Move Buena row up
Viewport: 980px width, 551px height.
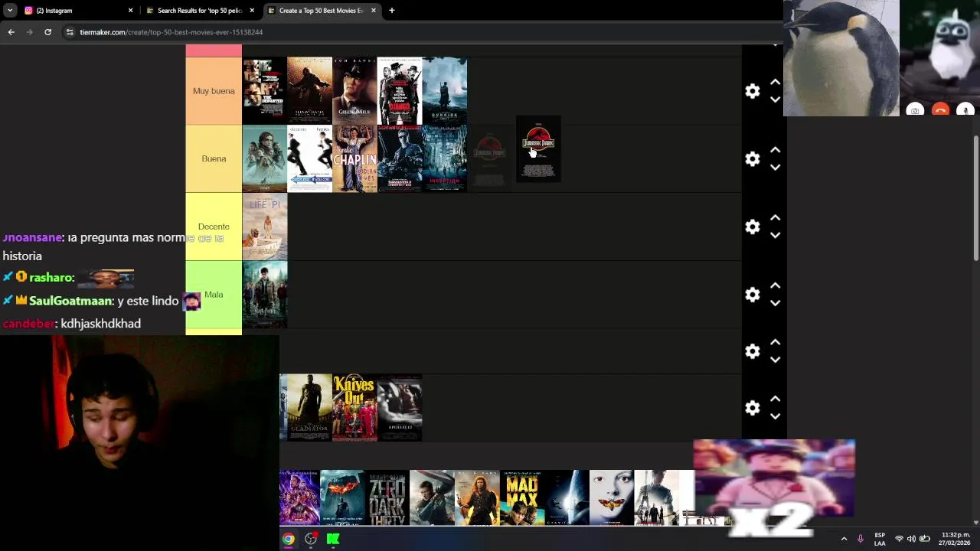[x=775, y=150]
